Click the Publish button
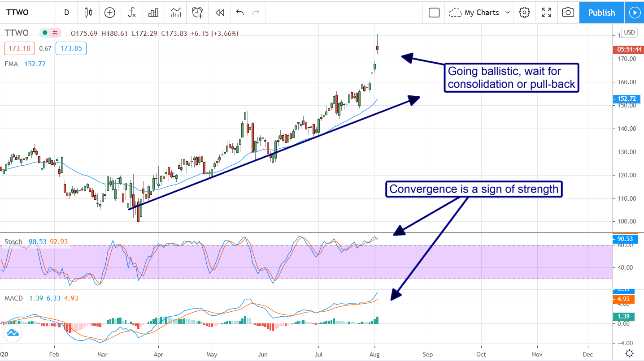 coord(601,13)
